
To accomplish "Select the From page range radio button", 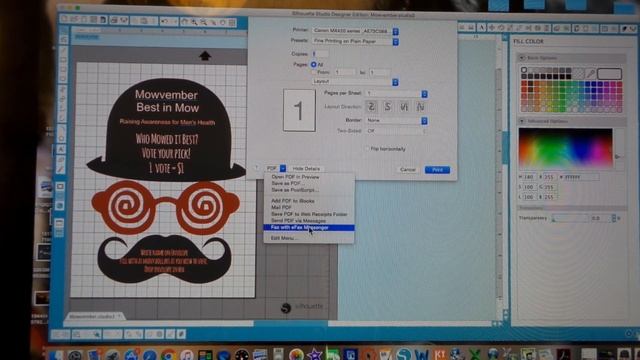I will [313, 72].
